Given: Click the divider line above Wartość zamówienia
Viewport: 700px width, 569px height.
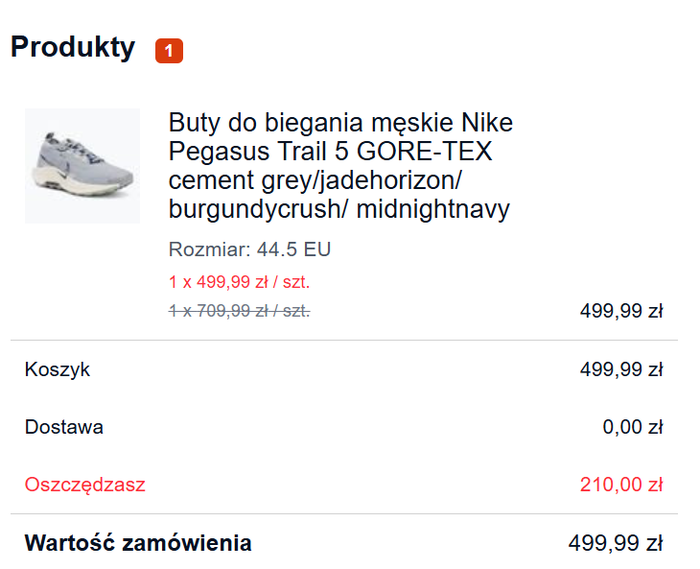Looking at the screenshot, I should pyautogui.click(x=344, y=514).
